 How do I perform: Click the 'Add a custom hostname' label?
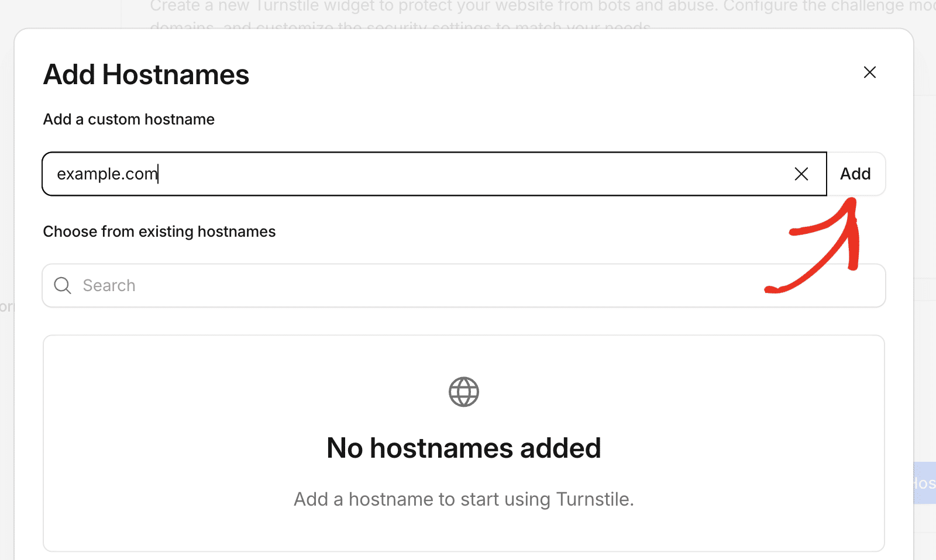click(129, 119)
